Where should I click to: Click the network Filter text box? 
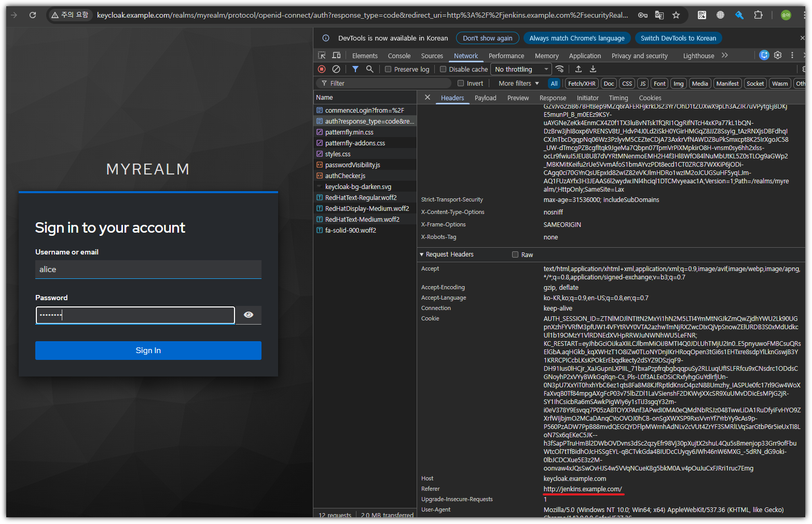(384, 83)
